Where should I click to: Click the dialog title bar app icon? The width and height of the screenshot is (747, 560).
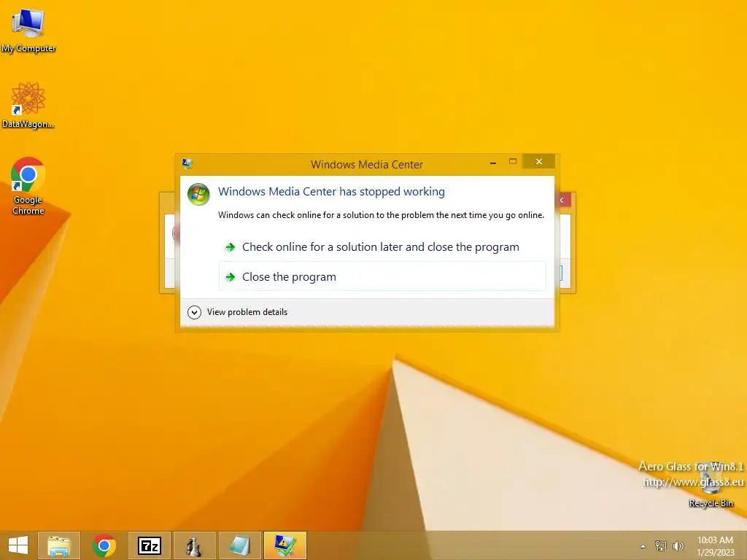[x=187, y=164]
